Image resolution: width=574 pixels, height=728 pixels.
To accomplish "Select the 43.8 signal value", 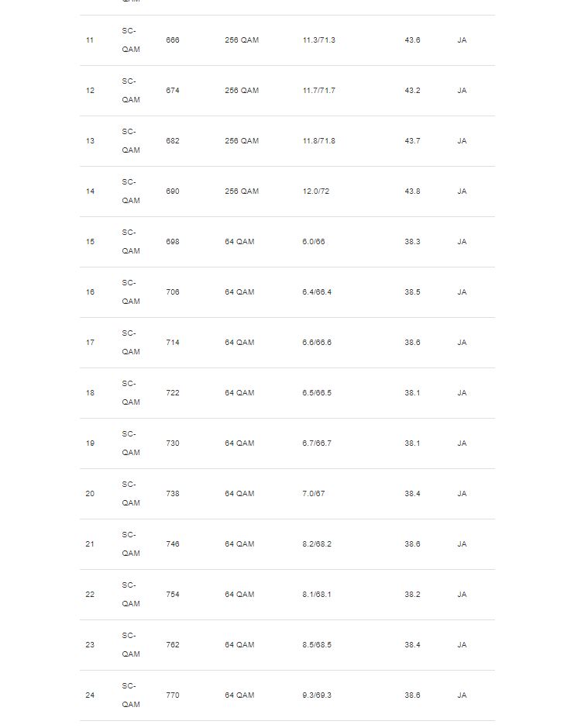I will [412, 191].
